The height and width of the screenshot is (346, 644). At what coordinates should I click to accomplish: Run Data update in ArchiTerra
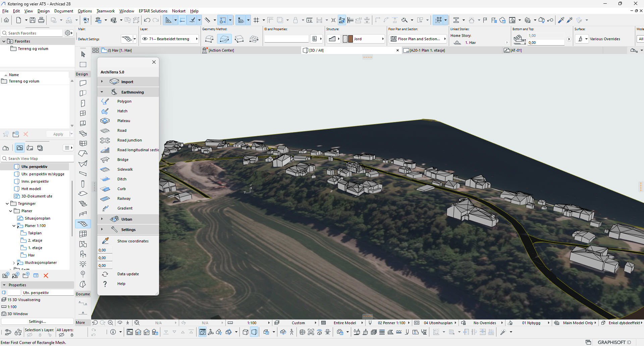(128, 274)
